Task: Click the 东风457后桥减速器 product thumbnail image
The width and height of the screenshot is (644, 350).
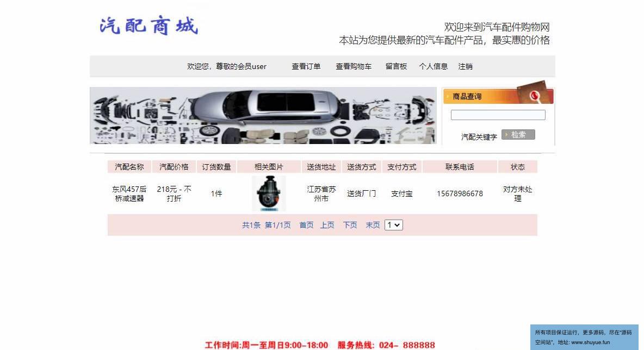Action: coord(269,193)
